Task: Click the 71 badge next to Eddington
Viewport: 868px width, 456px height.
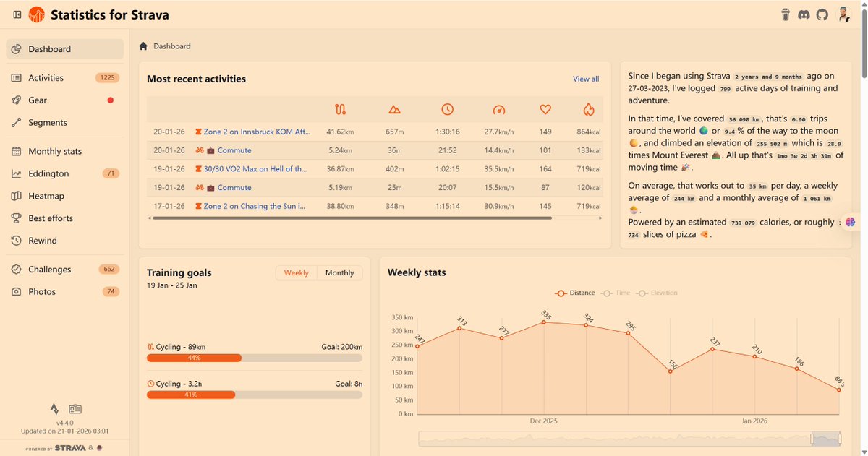Action: [x=111, y=173]
